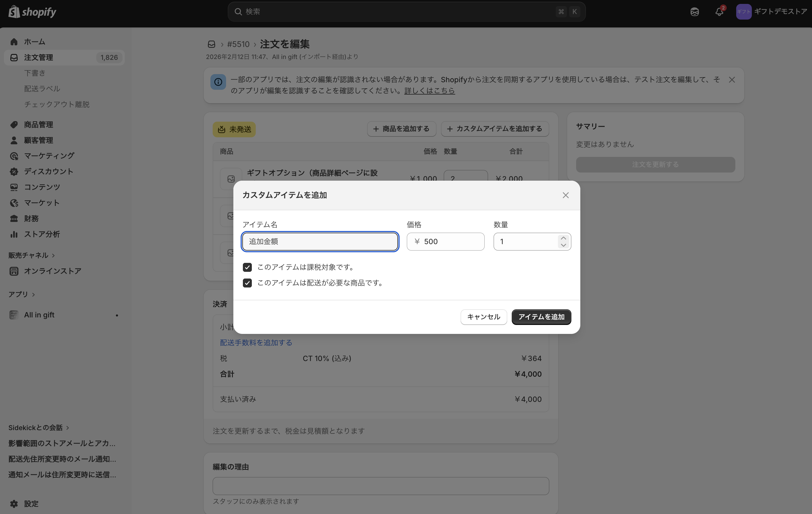The height and width of the screenshot is (514, 812).
Task: Uncheck このアイテムは課税対象です checkbox
Action: (x=247, y=267)
